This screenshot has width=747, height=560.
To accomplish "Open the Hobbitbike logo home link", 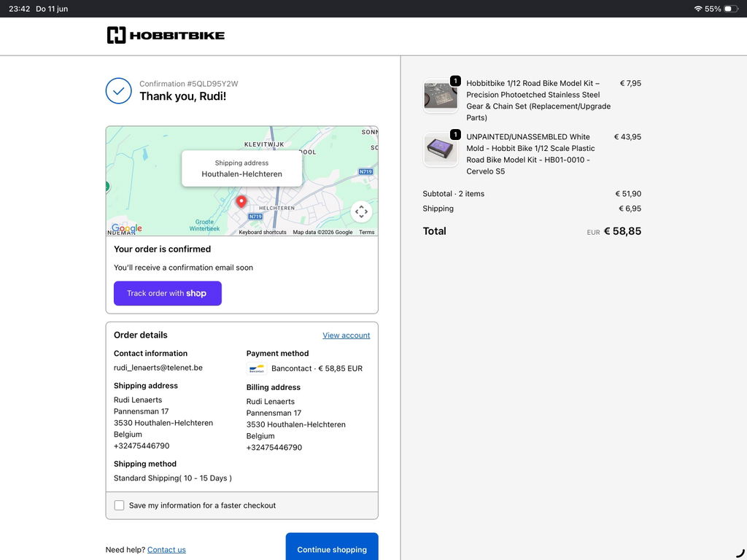I will [x=166, y=35].
